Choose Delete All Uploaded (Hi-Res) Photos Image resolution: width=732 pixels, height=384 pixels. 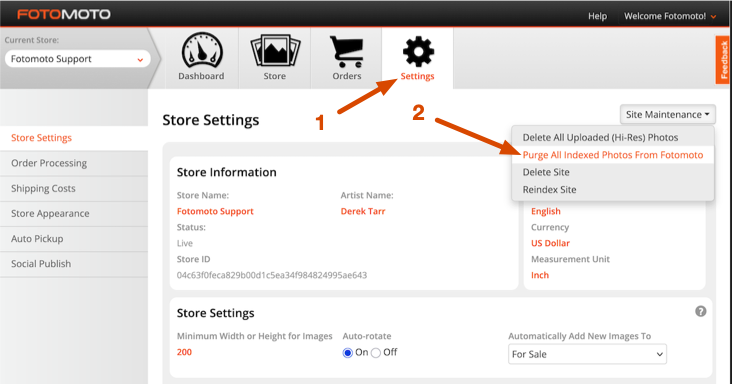613,138
